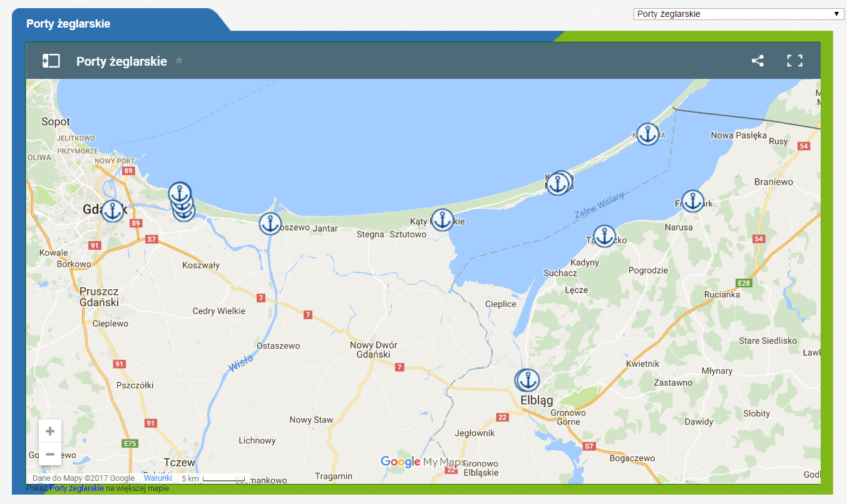Click the anchor marker near Nowa Pasłęka spit
The width and height of the screenshot is (847, 504).
[x=648, y=134]
